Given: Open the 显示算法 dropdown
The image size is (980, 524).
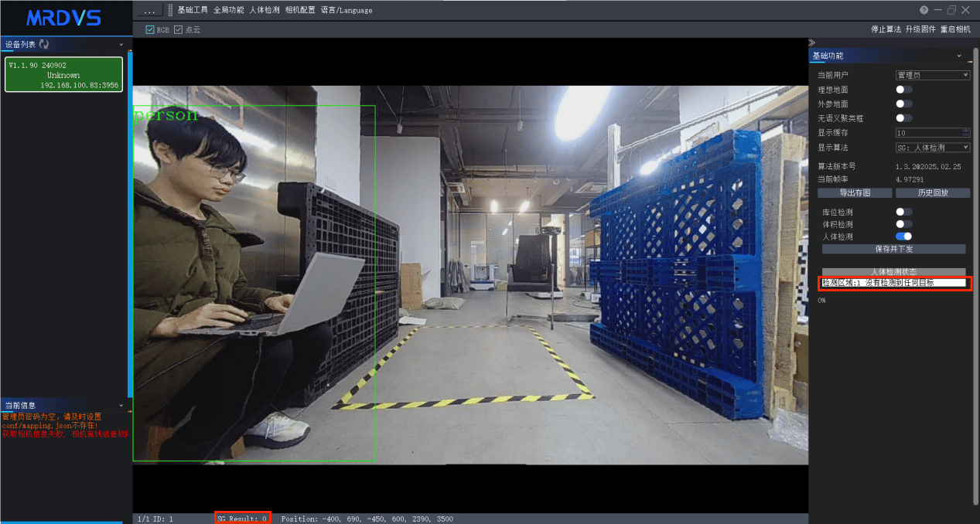Looking at the screenshot, I should (933, 148).
